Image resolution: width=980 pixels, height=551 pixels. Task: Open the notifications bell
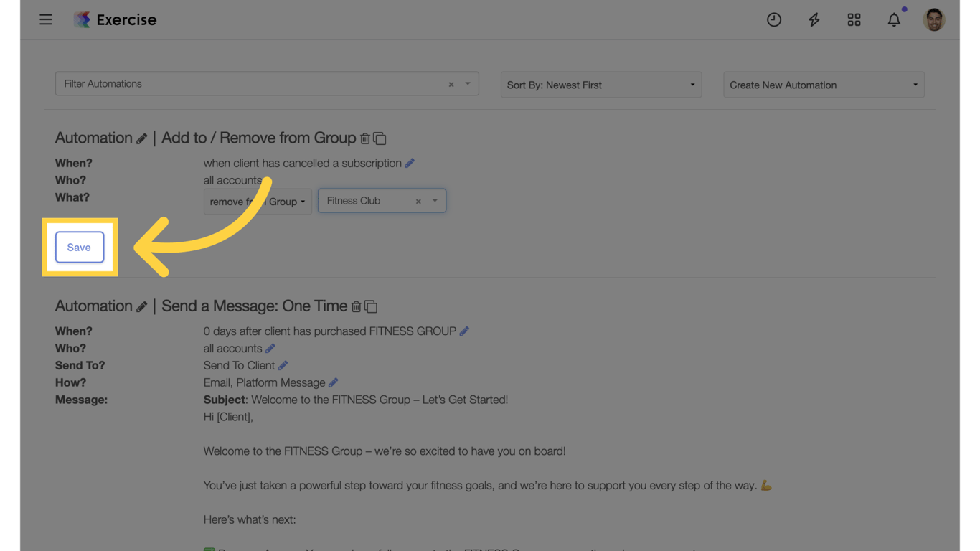(x=894, y=19)
